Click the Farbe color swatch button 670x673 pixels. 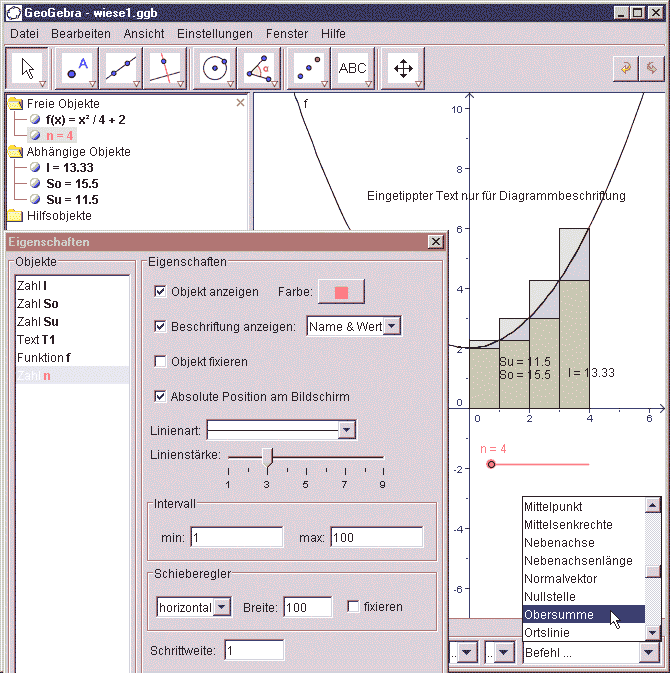[x=341, y=292]
